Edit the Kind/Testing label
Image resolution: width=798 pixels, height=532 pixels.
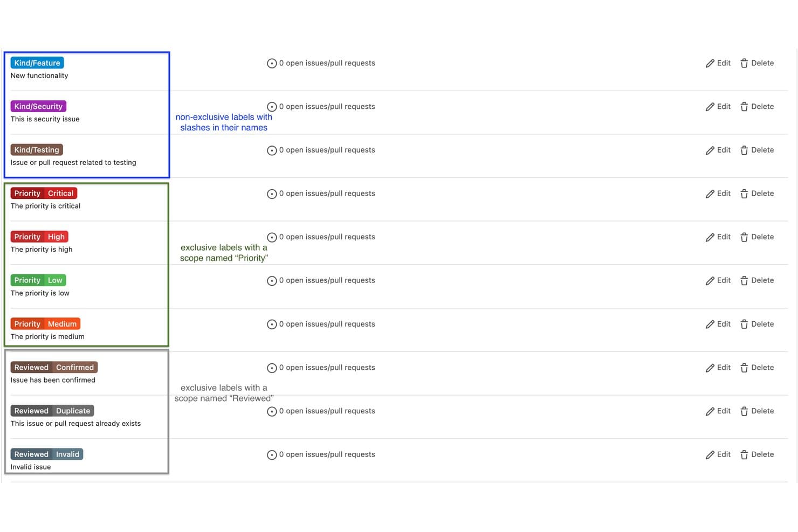718,150
